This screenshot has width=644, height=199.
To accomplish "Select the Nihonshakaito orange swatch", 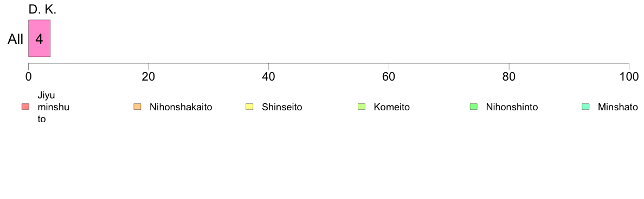I will [137, 107].
